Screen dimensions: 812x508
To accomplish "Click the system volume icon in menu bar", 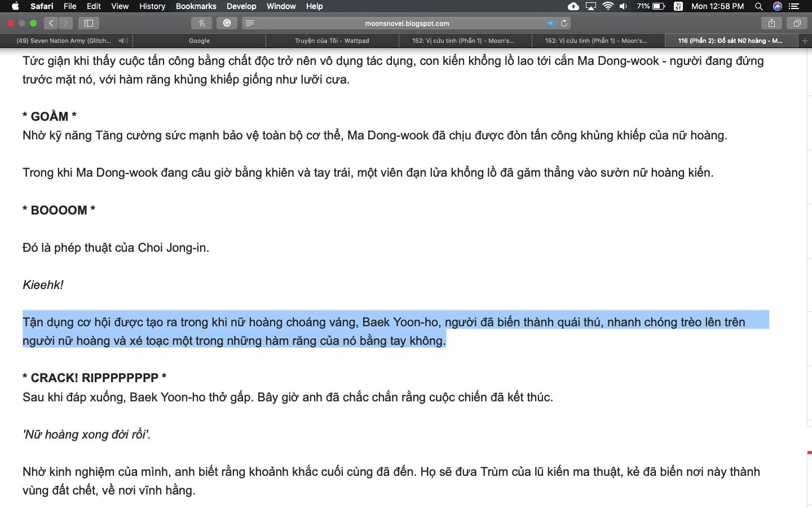I will tap(623, 6).
